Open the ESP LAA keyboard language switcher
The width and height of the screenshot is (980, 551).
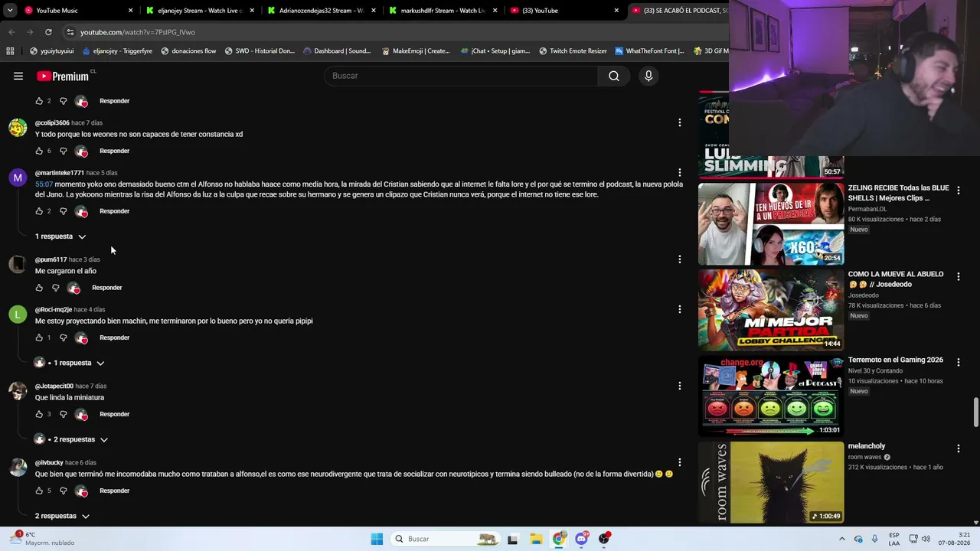tap(894, 539)
